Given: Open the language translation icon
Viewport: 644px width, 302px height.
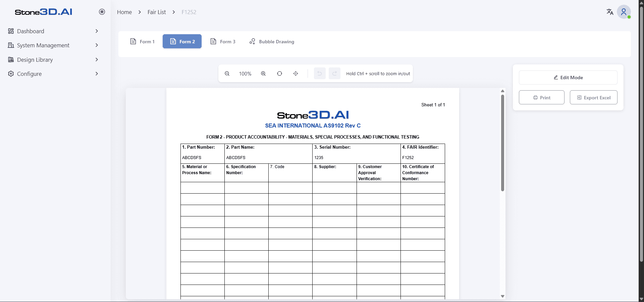Looking at the screenshot, I should (610, 12).
